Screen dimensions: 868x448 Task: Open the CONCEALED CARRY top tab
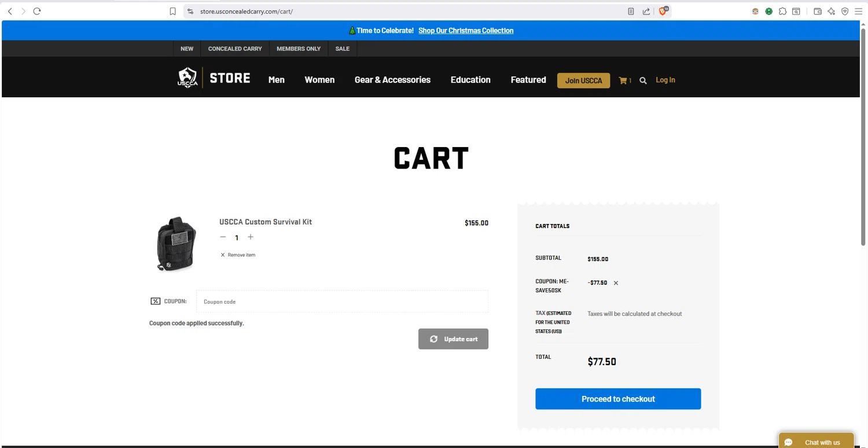click(x=235, y=49)
